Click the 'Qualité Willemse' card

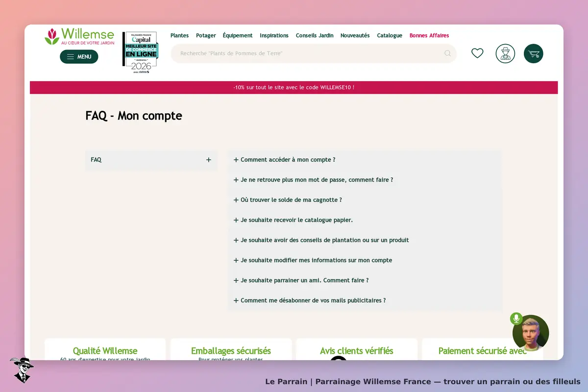coord(105,349)
